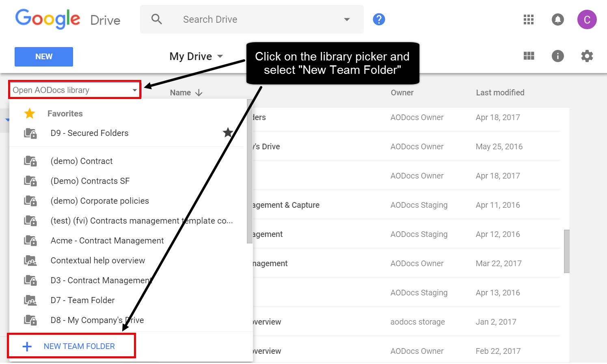Click the Acme - Contract Management library icon
The height and width of the screenshot is (364, 607).
point(30,241)
